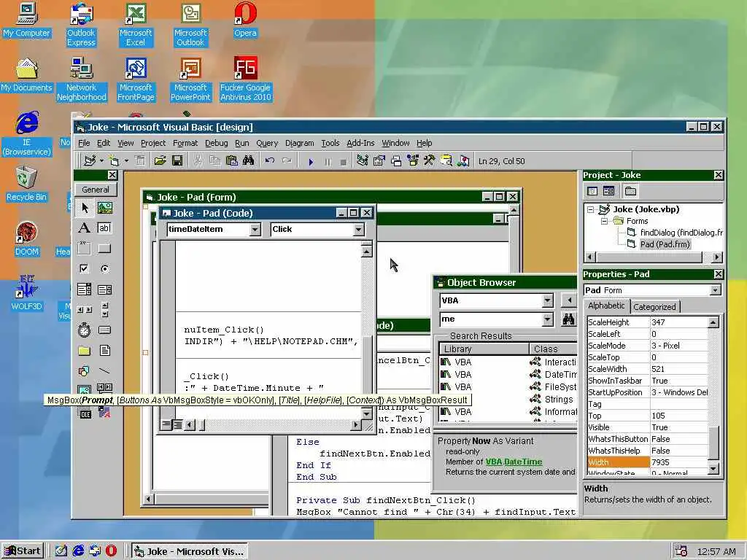Screen dimensions: 747x560
Task: Open the Add Form dropdown arrow
Action: 126,161
